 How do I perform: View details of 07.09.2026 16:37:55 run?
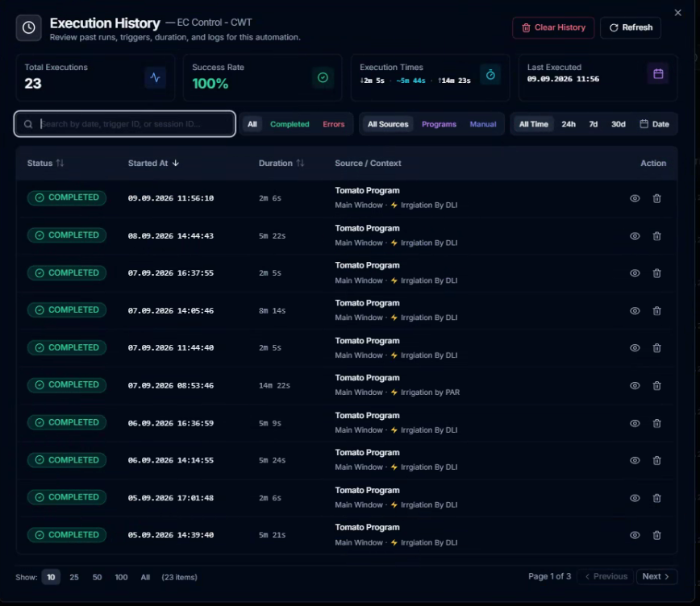tap(635, 273)
